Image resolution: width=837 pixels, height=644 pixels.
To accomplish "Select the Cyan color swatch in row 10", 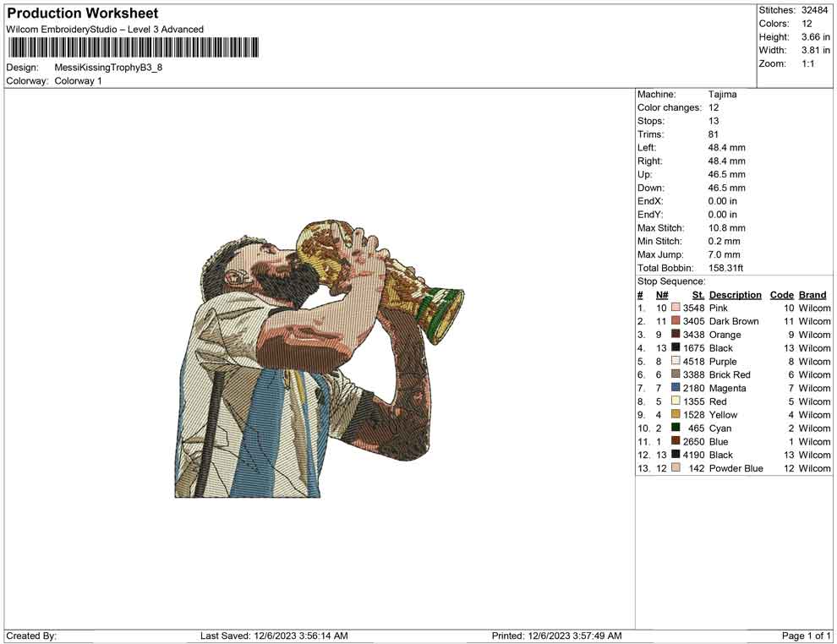I will click(x=676, y=428).
